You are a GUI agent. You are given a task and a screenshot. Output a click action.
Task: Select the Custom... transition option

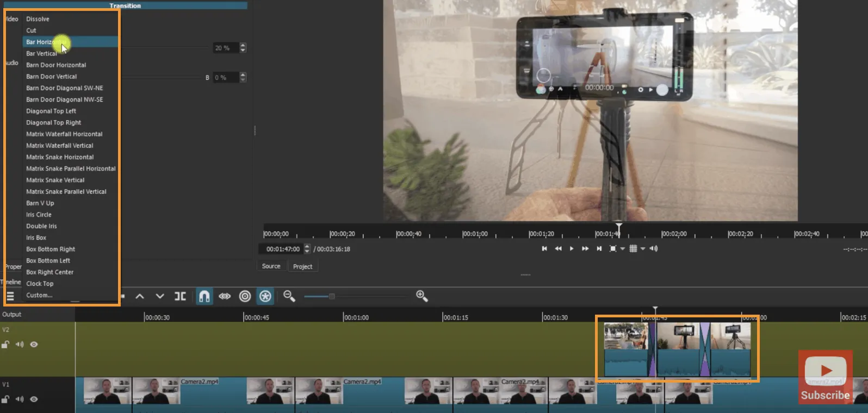point(39,296)
